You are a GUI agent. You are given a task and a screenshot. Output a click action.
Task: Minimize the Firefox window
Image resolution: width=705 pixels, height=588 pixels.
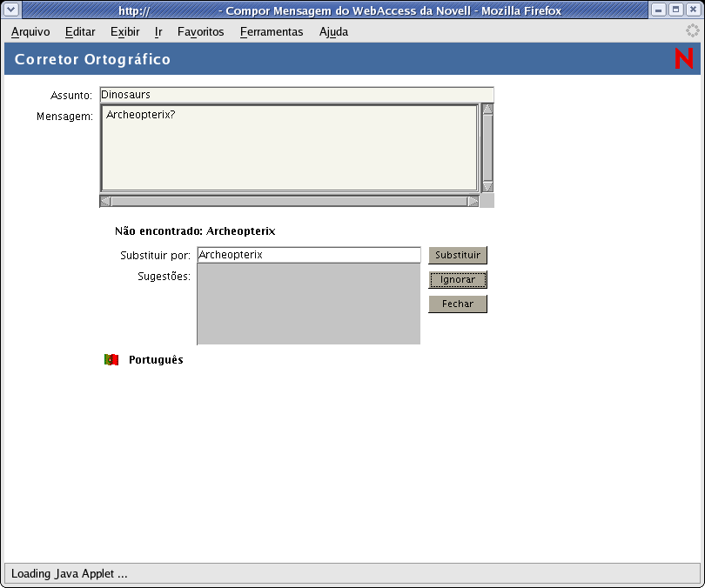pyautogui.click(x=659, y=10)
